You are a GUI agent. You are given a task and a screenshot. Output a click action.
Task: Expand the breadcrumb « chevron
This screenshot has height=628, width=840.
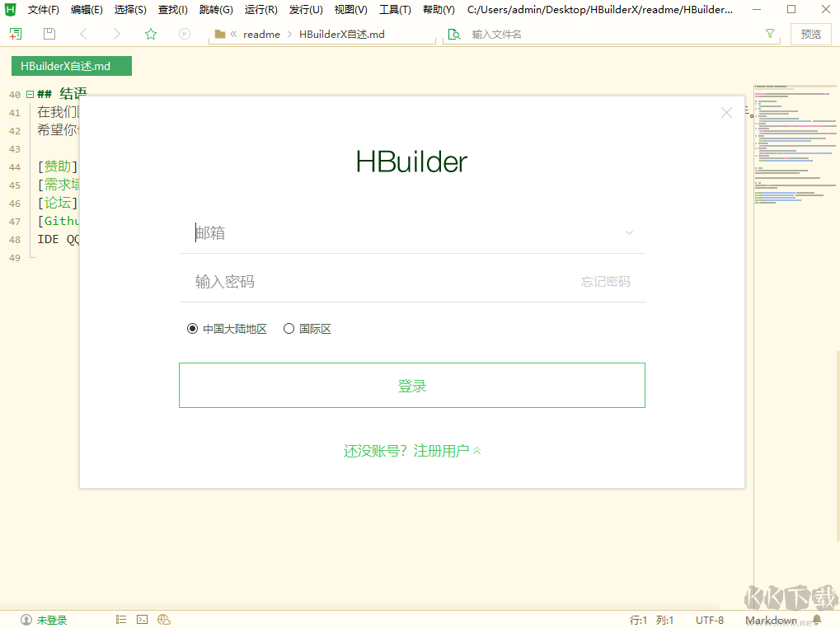[x=233, y=35]
